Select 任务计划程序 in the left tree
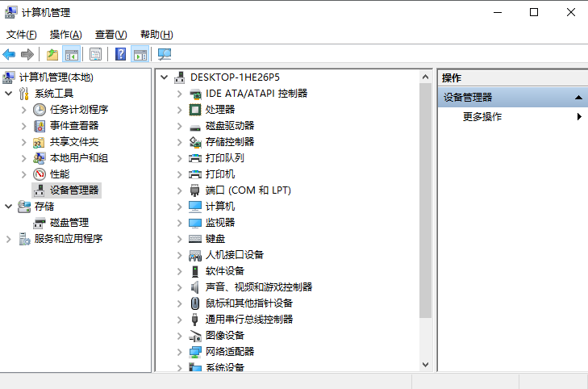 pos(78,110)
